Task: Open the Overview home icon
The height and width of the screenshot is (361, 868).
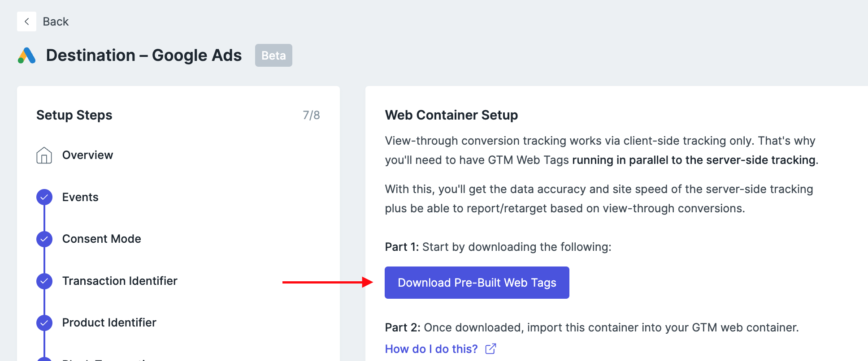Action: point(44,155)
